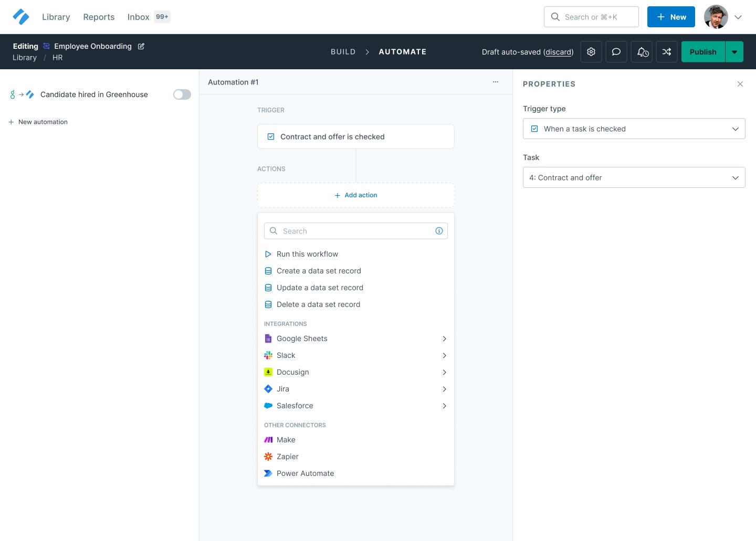Toggle Candidate hired in Greenhouse automation
The image size is (756, 541).
(182, 94)
